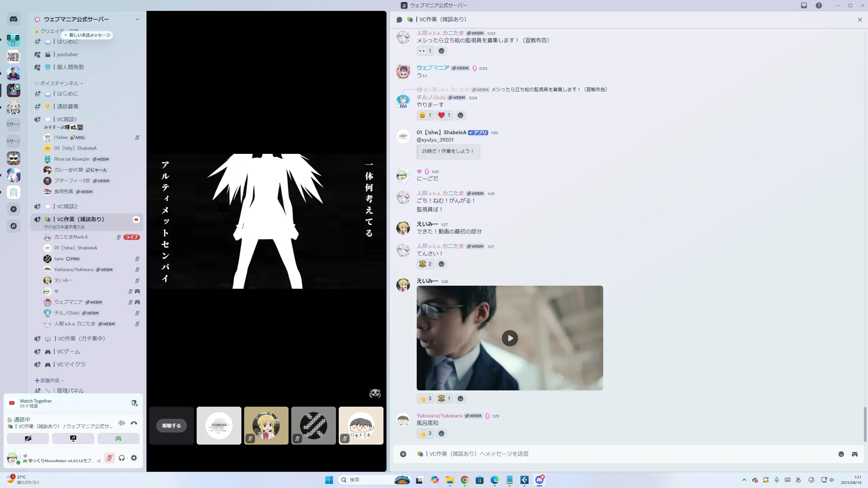Collapse the 部屋作成 category
This screenshot has width=868, height=488.
50,381
